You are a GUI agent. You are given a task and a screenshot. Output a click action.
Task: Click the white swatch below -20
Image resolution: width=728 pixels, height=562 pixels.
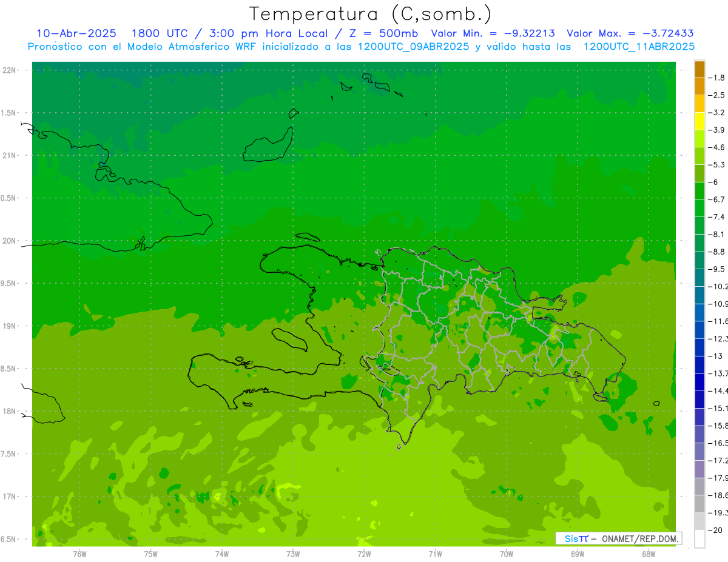699,539
